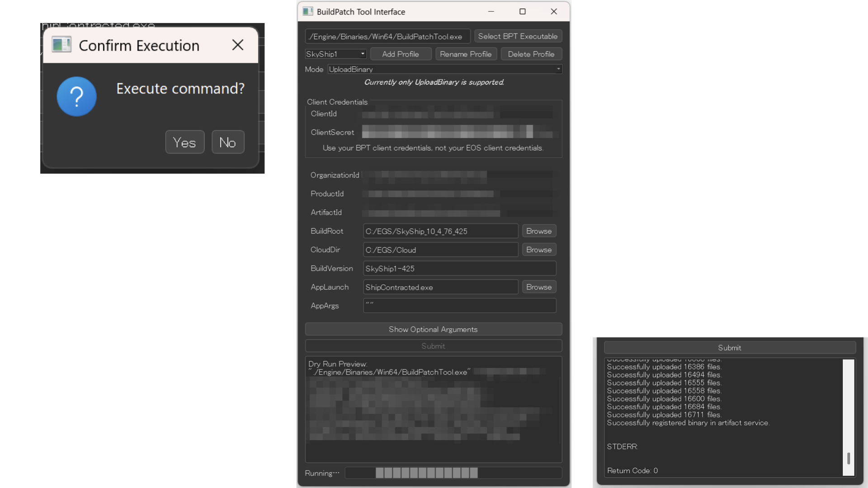Click the BuildVersion input field
Viewport: 868px width, 488px height.
459,268
